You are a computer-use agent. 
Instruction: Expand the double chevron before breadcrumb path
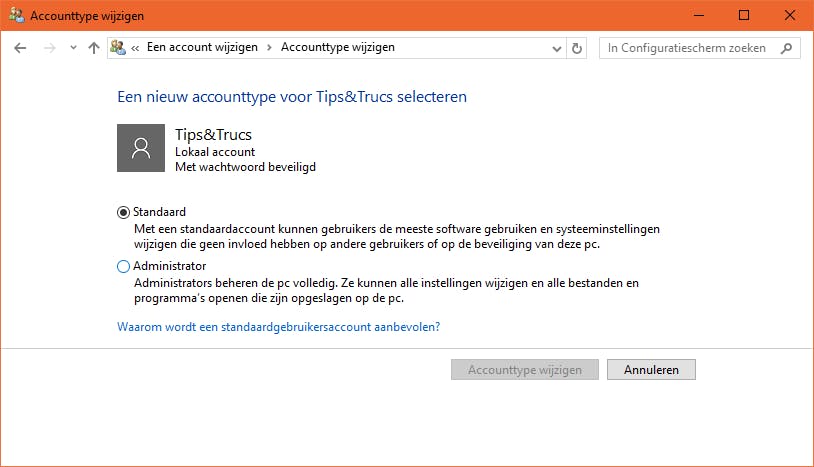(135, 48)
